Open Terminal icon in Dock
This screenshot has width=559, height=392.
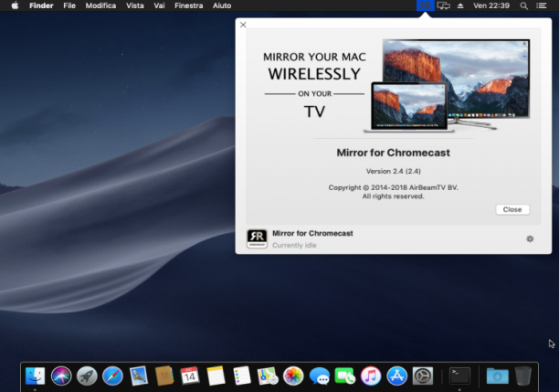459,376
